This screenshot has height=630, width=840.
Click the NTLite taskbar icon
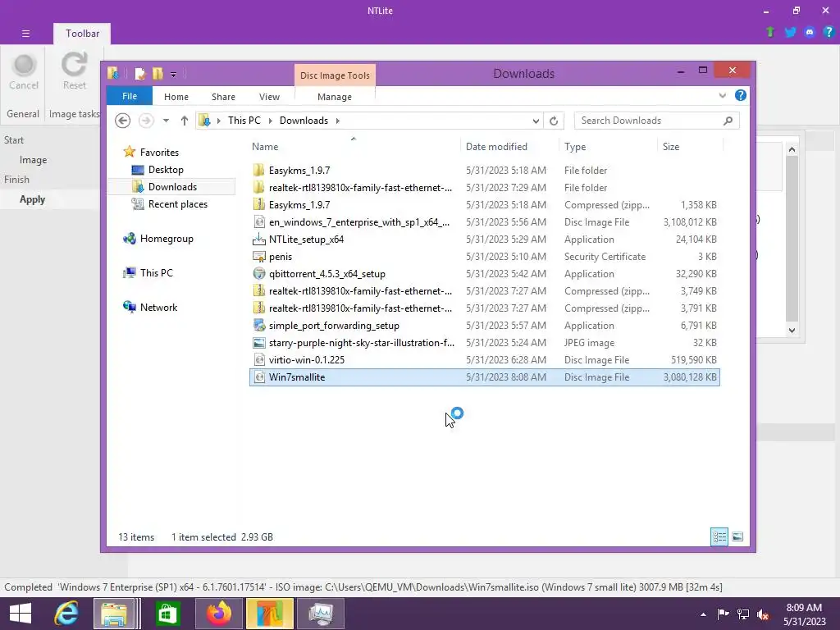tap(269, 614)
